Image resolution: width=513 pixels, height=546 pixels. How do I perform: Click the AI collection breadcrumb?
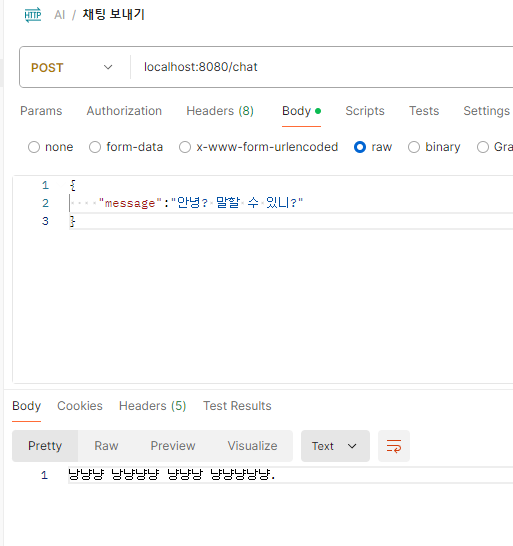click(60, 15)
